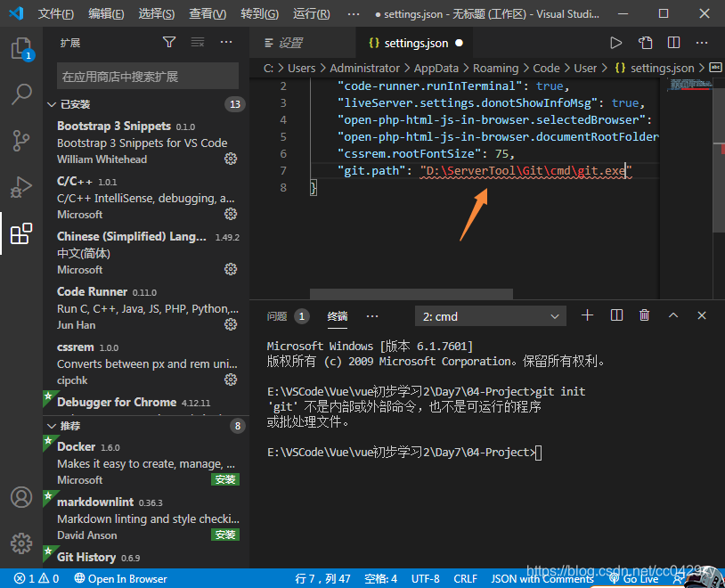Image resolution: width=725 pixels, height=588 pixels.
Task: Open 编辑(E) menu
Action: pos(106,14)
